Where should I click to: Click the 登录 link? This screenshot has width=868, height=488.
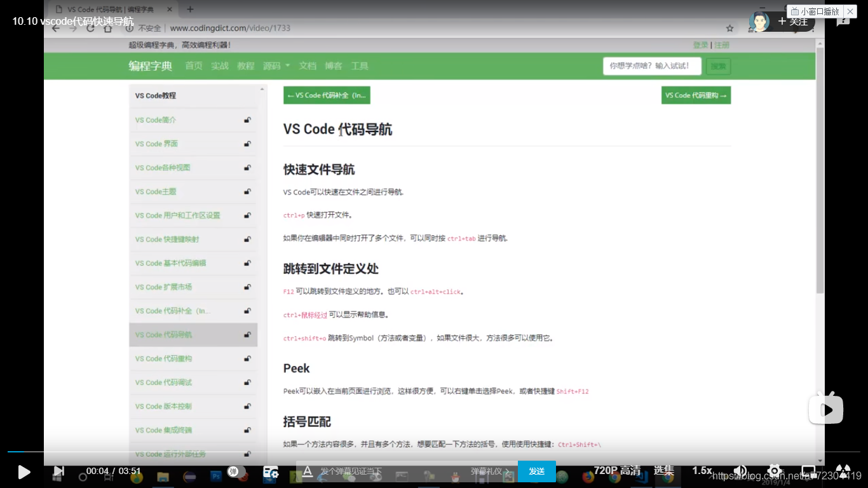pos(701,45)
